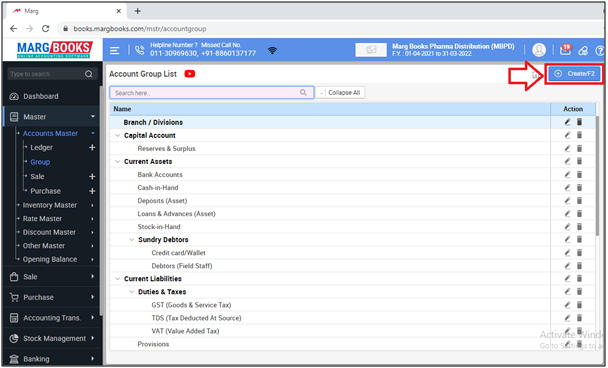Edit the Capital Account group using the pencil icon
Viewport: 608px width, 368px height.
(567, 135)
